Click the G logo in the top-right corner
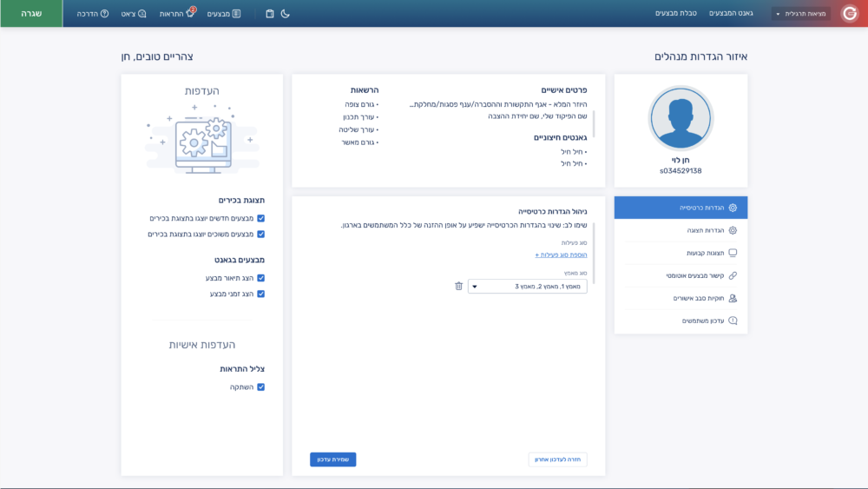The image size is (868, 489). (849, 13)
